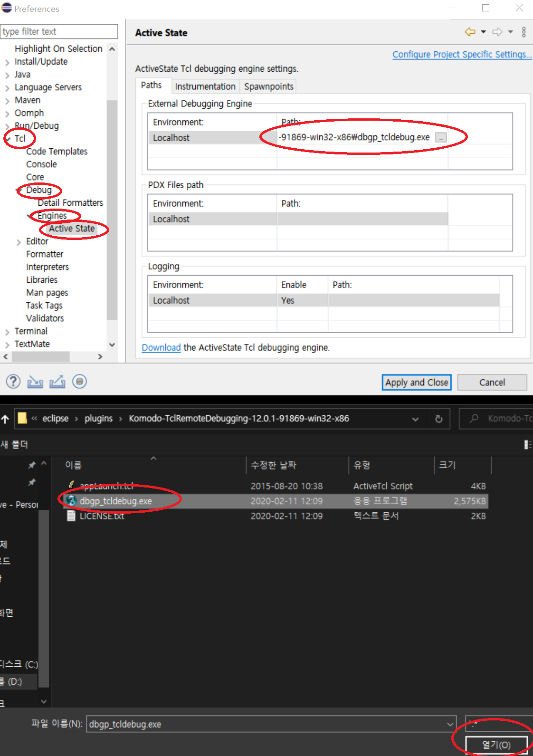The image size is (533, 756).
Task: Switch to the Instrumentation tab
Action: pos(205,86)
